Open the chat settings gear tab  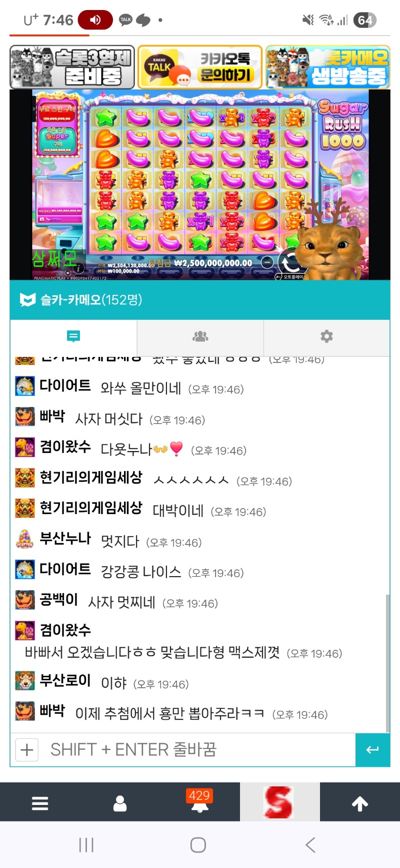pyautogui.click(x=326, y=336)
